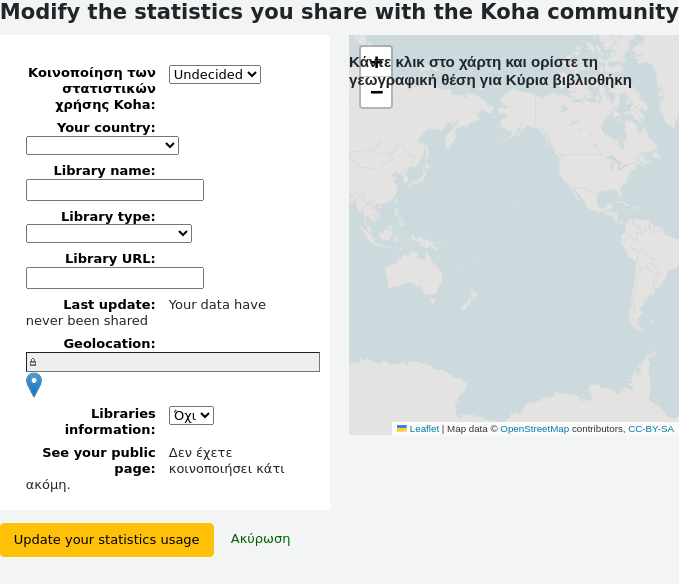
Task: Open the OpenStreetMap link
Action: 534,429
